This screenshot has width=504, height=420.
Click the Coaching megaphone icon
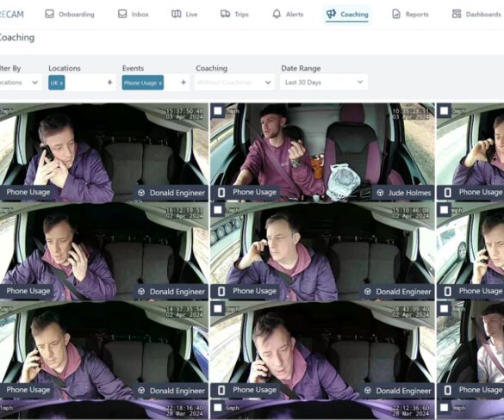coord(331,14)
